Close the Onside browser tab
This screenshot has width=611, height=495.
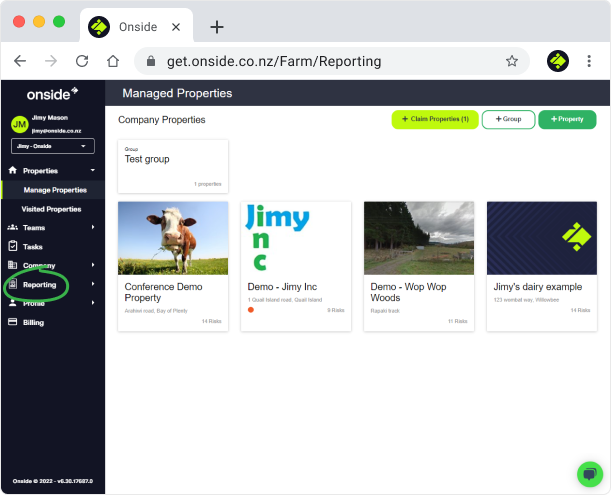176,27
